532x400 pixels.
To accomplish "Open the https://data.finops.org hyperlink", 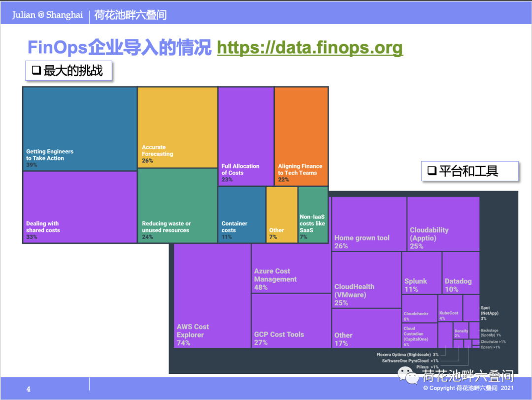I will (310, 47).
